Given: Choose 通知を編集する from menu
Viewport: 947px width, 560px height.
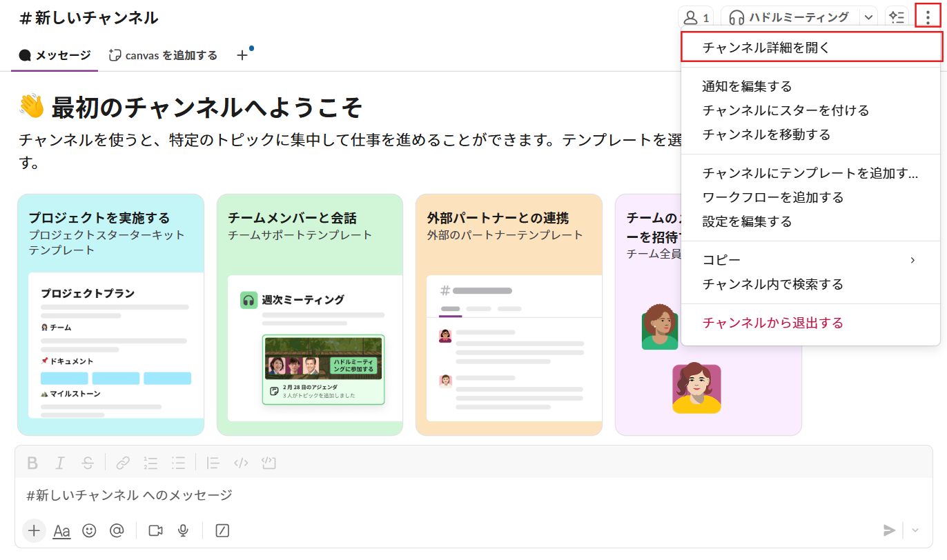Looking at the screenshot, I should 811,86.
